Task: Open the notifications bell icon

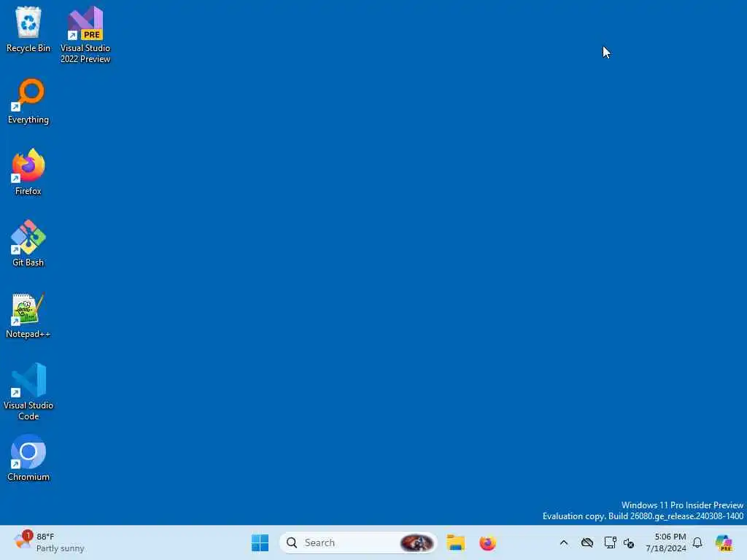Action: [x=697, y=542]
